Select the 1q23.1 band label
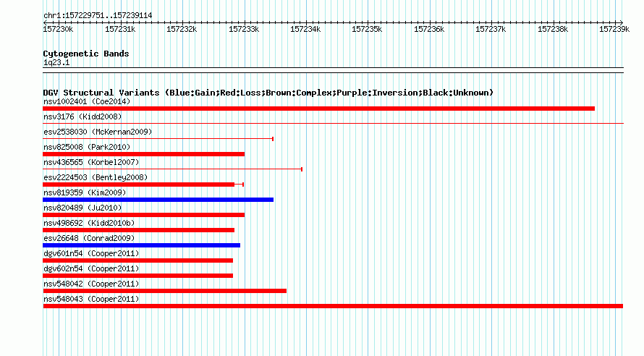Screen dimensions: 644x356 click(56, 62)
